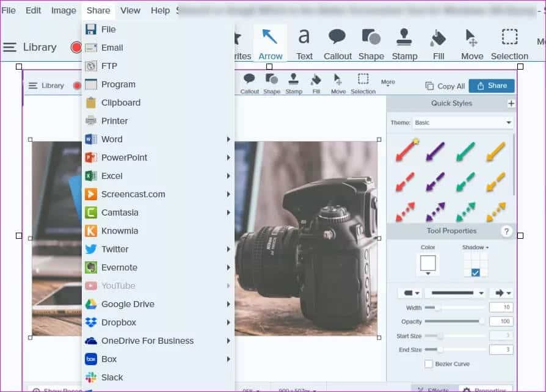Apply the solid purple arrow quick style

(x=435, y=151)
